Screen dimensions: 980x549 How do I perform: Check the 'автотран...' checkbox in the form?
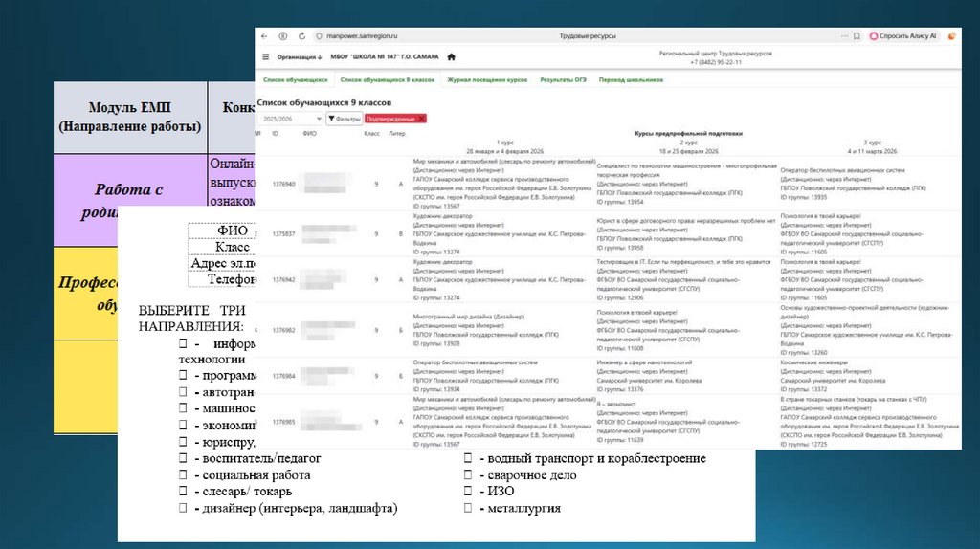click(x=183, y=391)
